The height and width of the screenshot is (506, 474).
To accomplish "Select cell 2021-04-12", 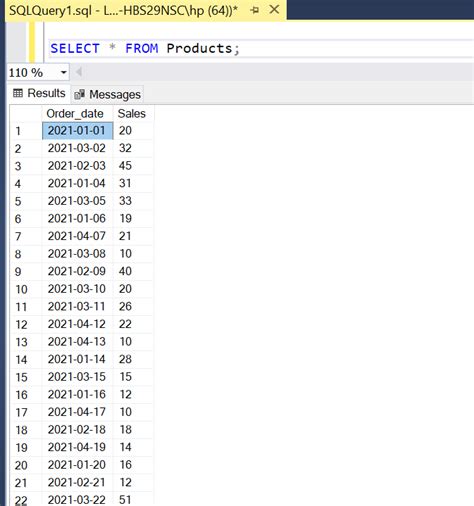I will (77, 324).
